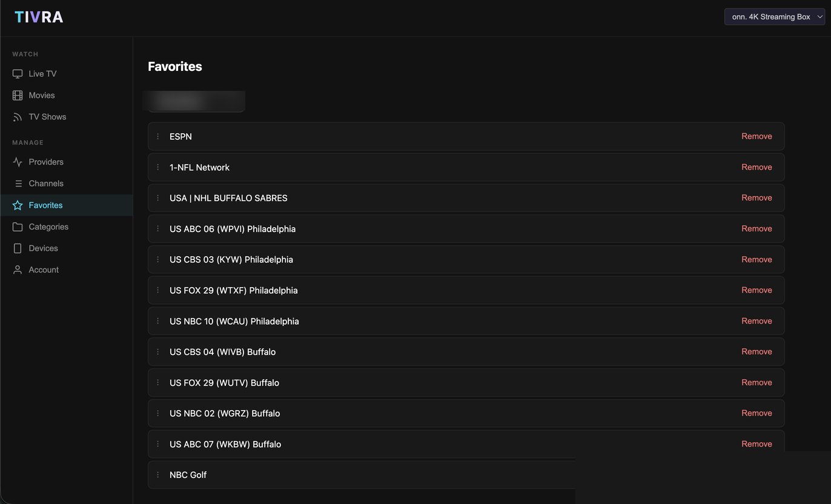The image size is (831, 504).
Task: Click drag handle for NHL BUFFALO SABRES
Action: click(x=158, y=198)
